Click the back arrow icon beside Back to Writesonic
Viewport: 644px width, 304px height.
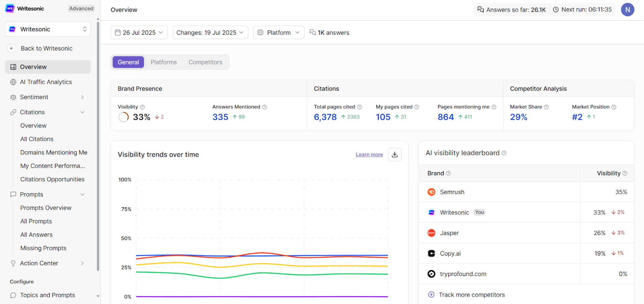(12, 48)
